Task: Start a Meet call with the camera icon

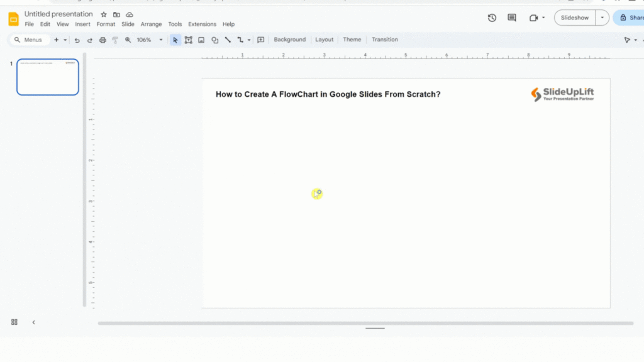Action: 531,18
